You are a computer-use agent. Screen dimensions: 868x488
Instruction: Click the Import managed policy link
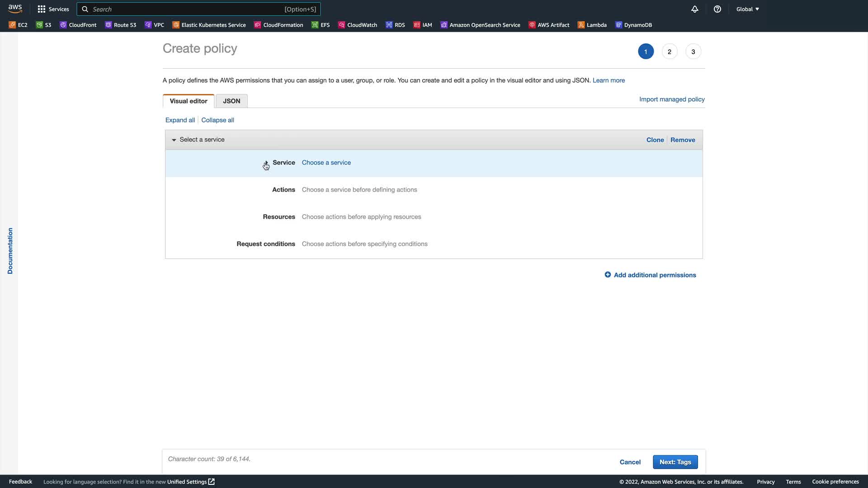pos(672,99)
